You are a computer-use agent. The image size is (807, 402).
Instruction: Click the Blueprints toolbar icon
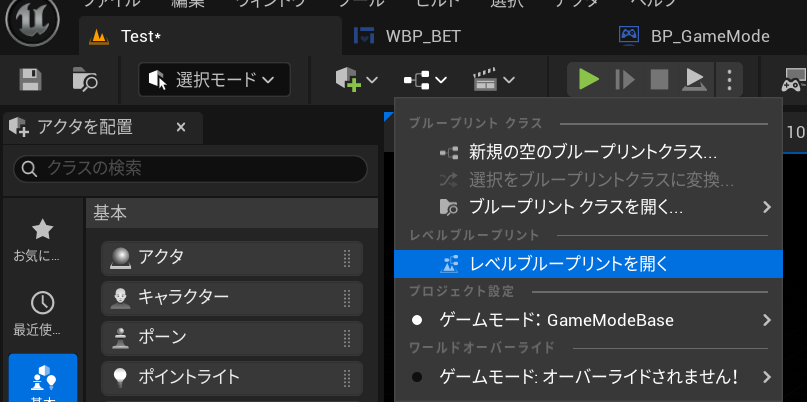pyautogui.click(x=424, y=80)
